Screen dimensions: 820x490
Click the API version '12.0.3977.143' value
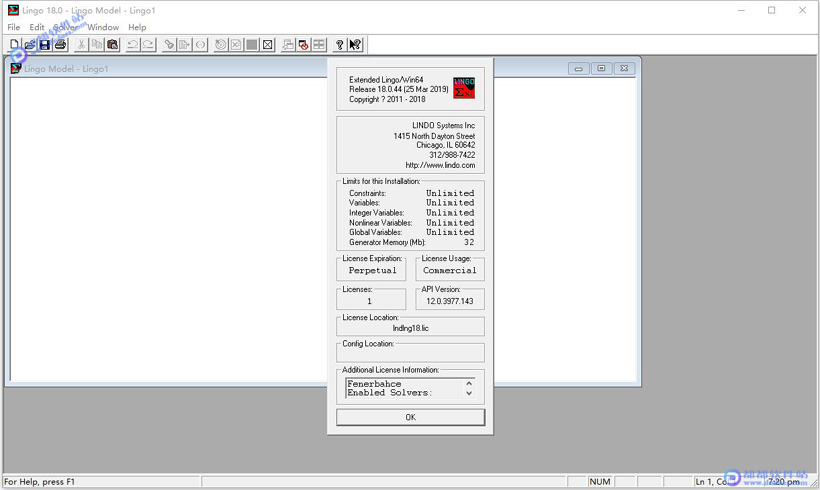(450, 301)
